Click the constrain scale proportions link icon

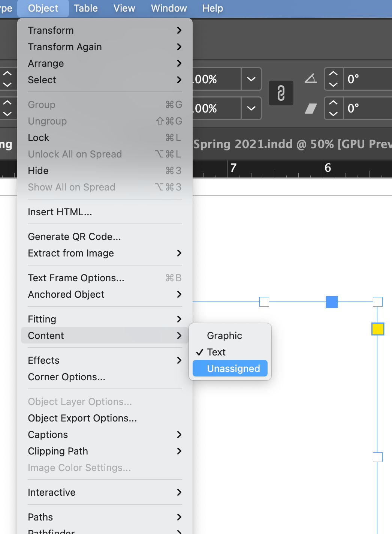coord(281,93)
